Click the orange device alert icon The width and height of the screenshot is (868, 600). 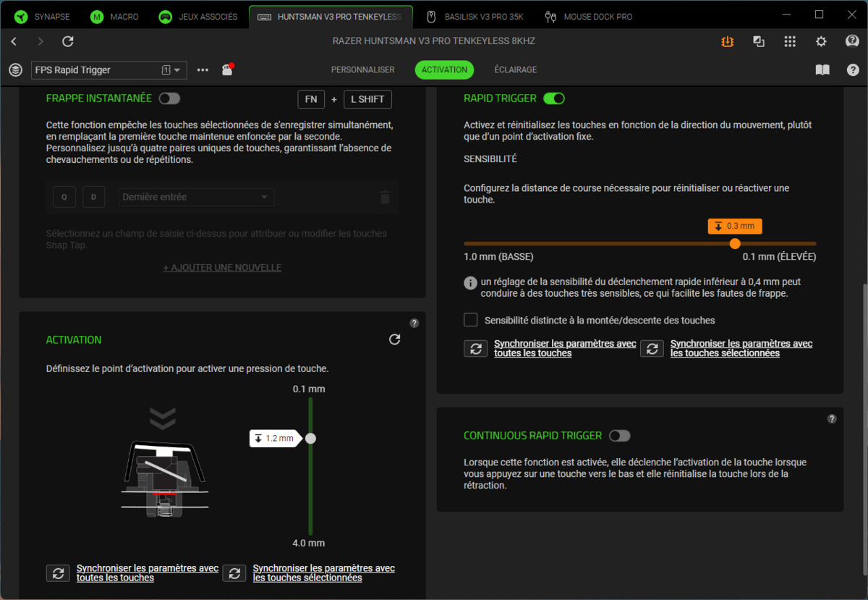(727, 42)
